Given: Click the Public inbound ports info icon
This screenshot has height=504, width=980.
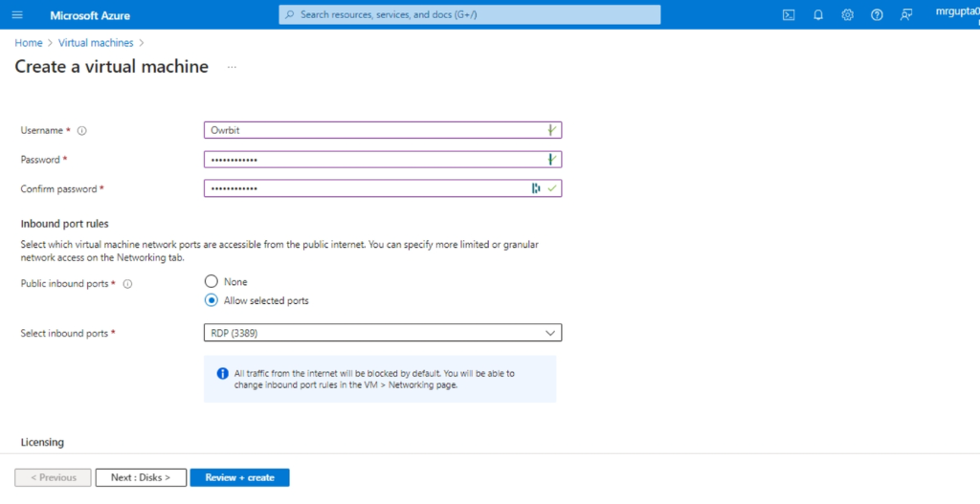Looking at the screenshot, I should [x=127, y=284].
